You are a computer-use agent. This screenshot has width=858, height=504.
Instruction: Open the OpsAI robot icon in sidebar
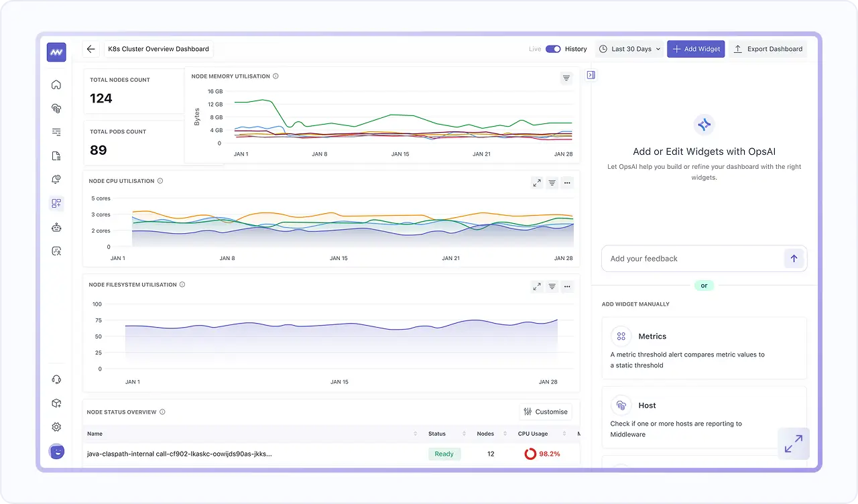[56, 227]
